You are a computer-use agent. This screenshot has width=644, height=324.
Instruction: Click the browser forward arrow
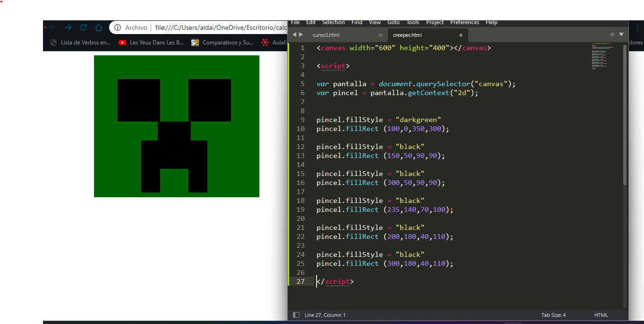point(69,27)
